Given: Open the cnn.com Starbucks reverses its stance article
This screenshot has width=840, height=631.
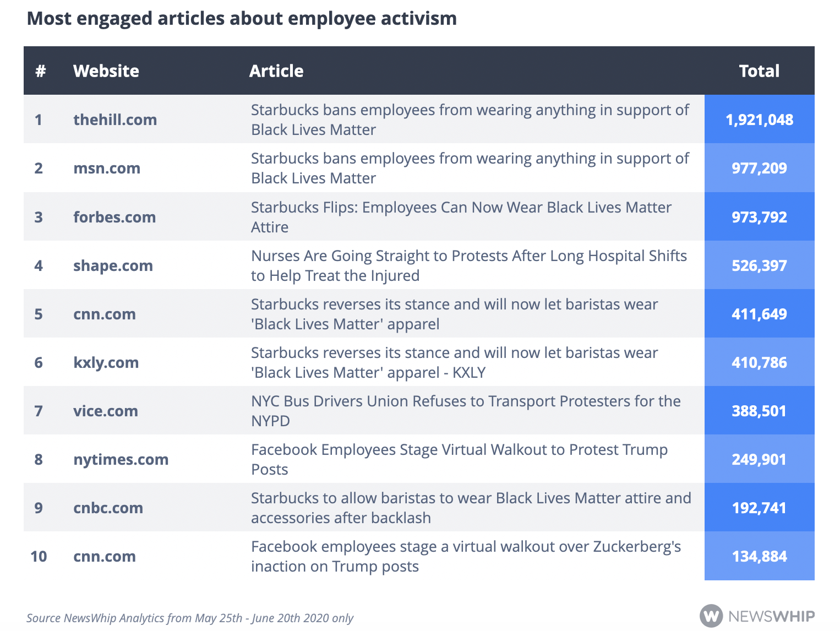Looking at the screenshot, I should point(455,314).
